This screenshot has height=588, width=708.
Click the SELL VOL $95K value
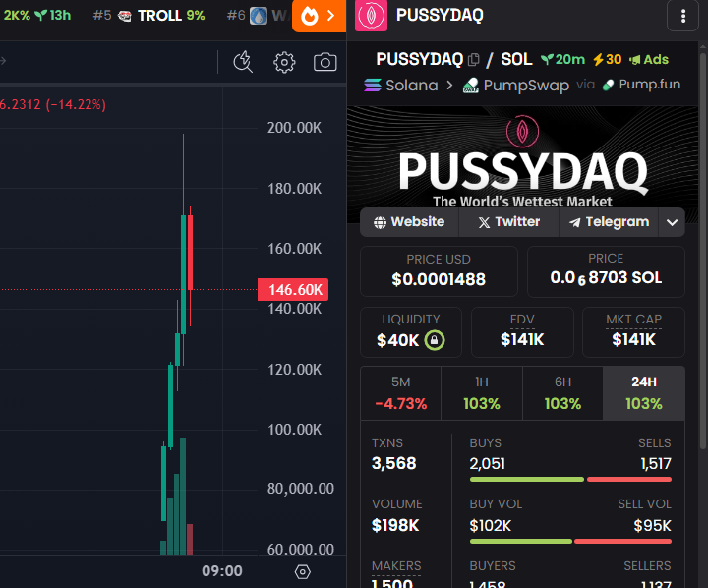coord(653,526)
